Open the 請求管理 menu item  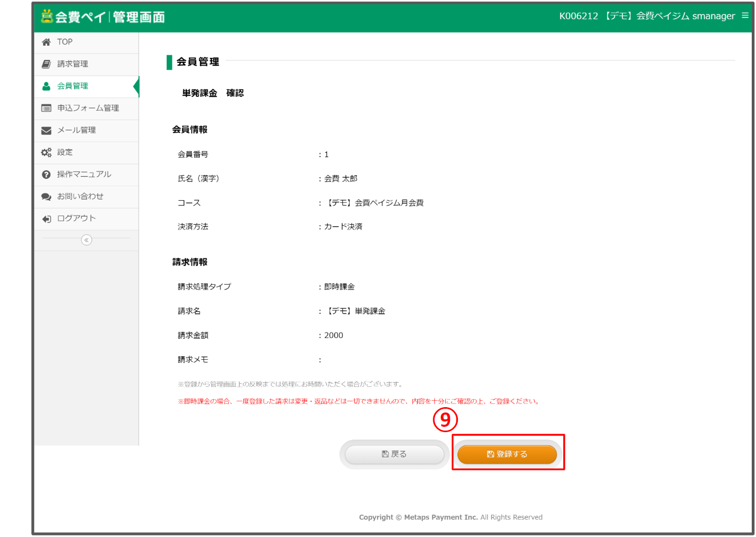[73, 64]
